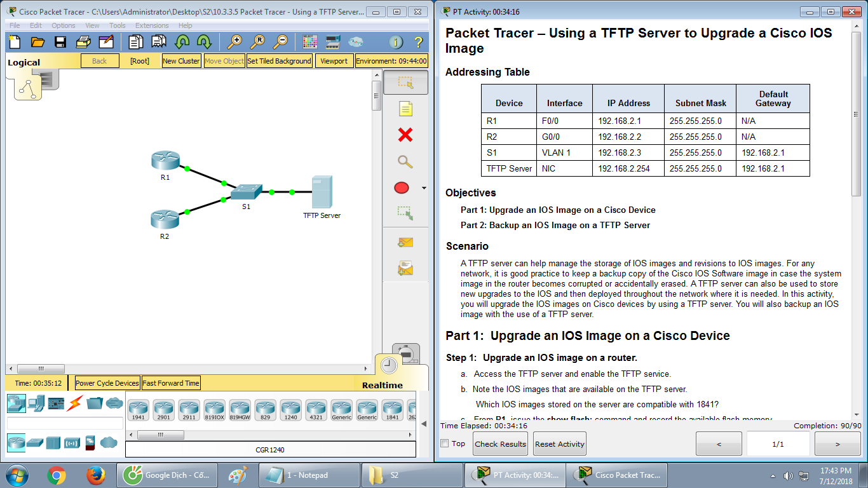Create a new file with New icon
The width and height of the screenshot is (868, 488).
[x=15, y=42]
